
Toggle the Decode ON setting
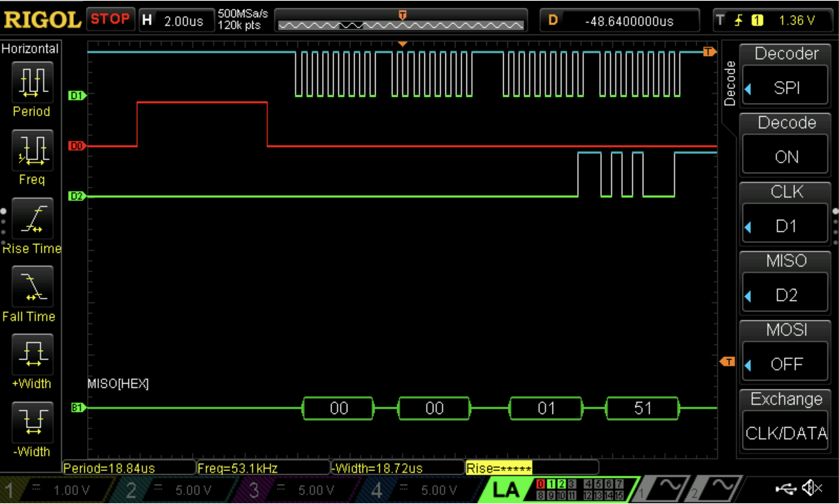click(x=785, y=157)
